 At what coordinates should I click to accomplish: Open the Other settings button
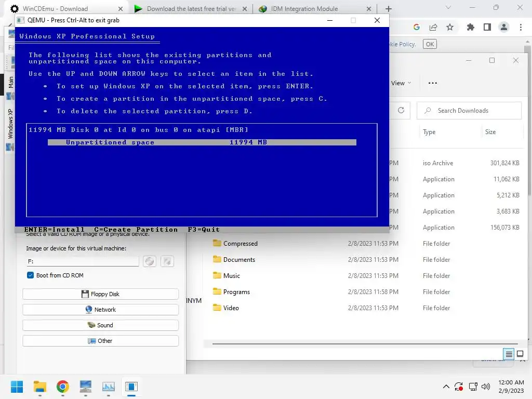point(100,341)
